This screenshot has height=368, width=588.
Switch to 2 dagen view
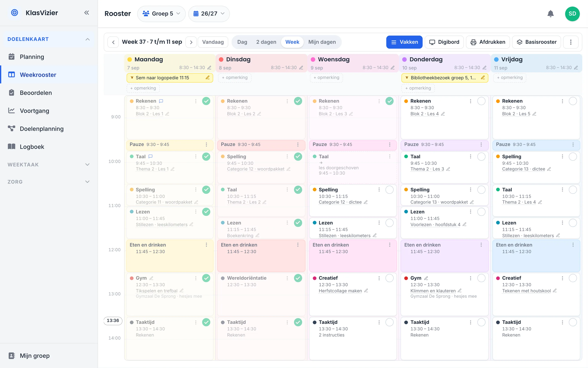tap(266, 42)
